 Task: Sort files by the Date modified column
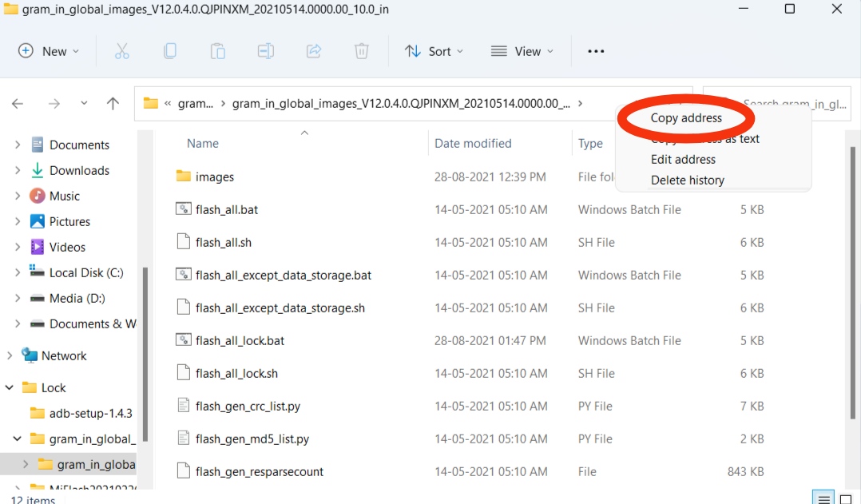[x=473, y=143]
